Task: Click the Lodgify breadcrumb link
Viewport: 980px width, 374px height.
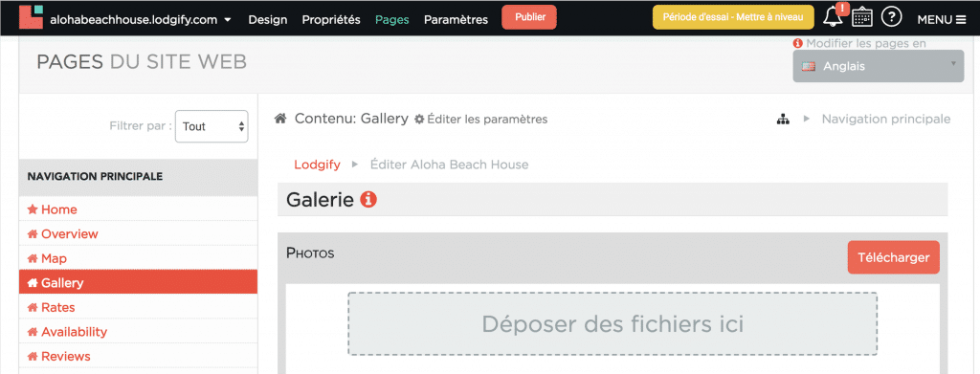Action: (317, 165)
